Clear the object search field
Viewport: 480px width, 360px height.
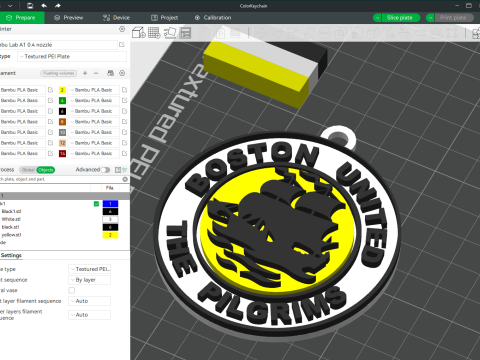click(125, 179)
